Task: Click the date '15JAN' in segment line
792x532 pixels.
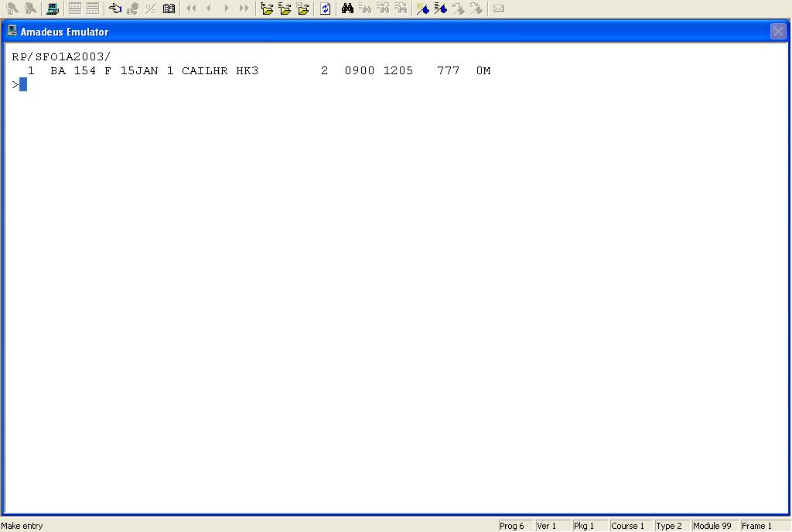Action: (x=139, y=70)
